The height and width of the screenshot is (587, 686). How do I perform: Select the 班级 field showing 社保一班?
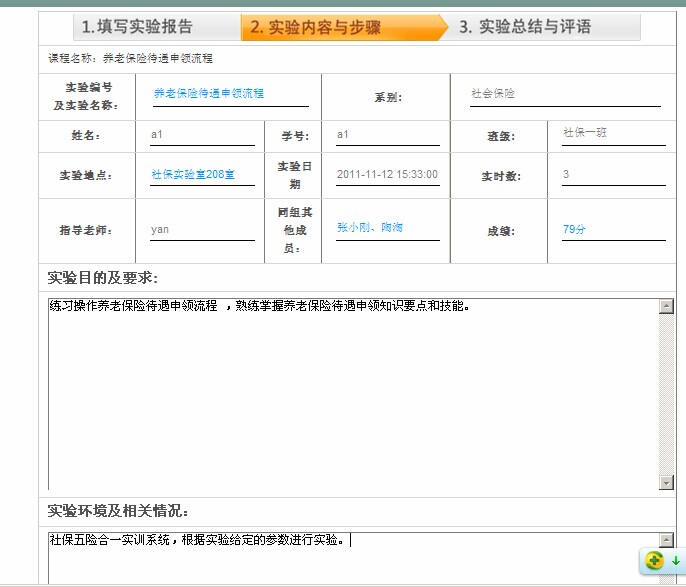point(612,133)
